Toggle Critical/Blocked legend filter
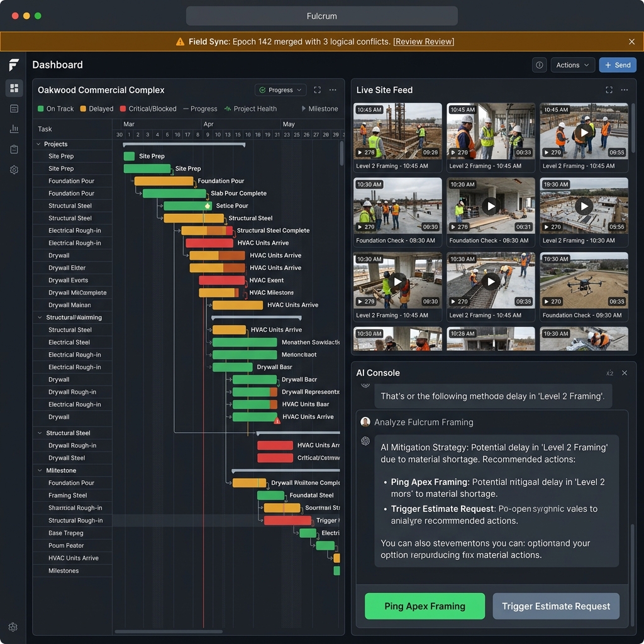644x644 pixels. coord(148,109)
